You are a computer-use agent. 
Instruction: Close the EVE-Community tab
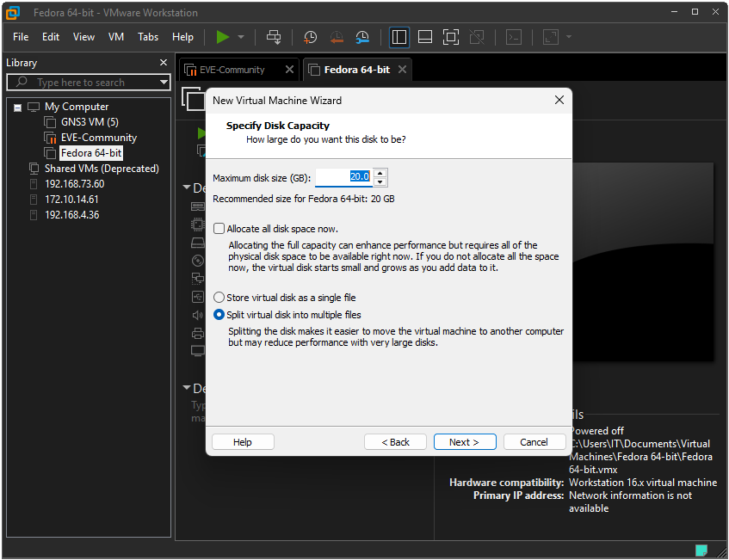coord(289,69)
